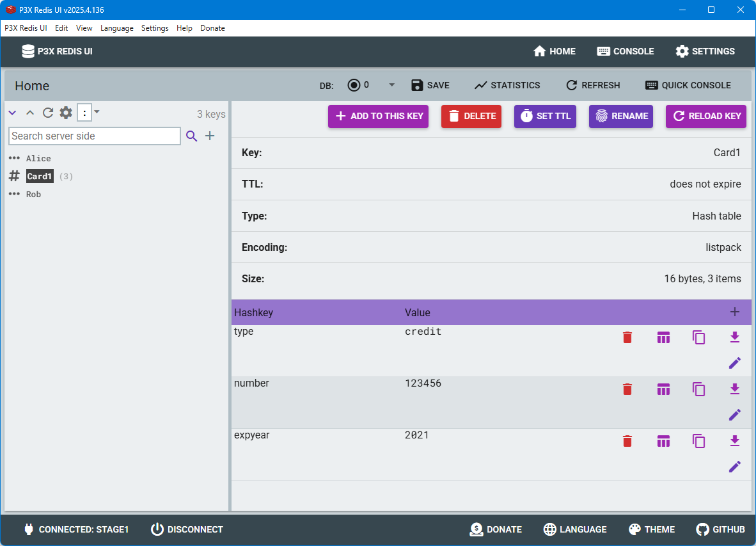Open table view for the number field
Viewport: 756px width, 546px height.
663,389
